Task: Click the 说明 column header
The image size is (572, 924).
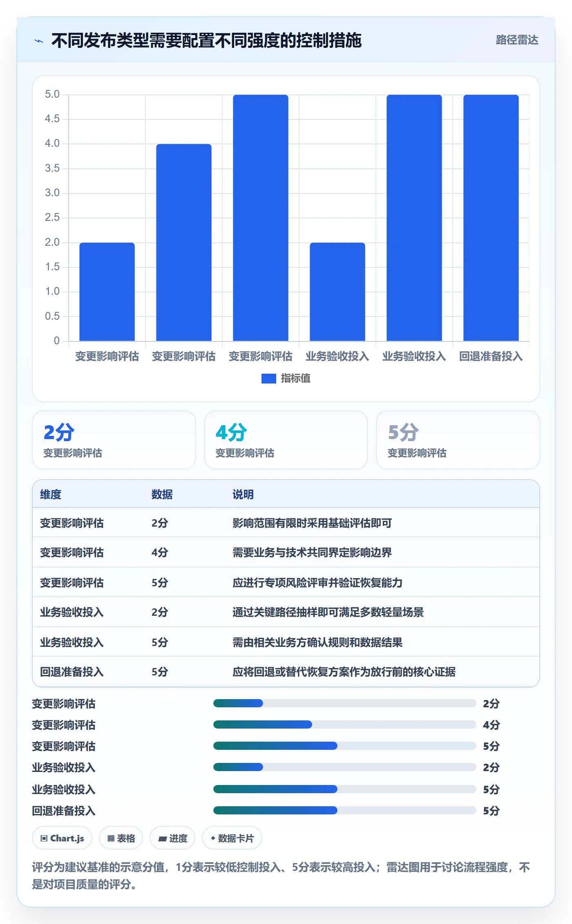Action: coord(243,495)
